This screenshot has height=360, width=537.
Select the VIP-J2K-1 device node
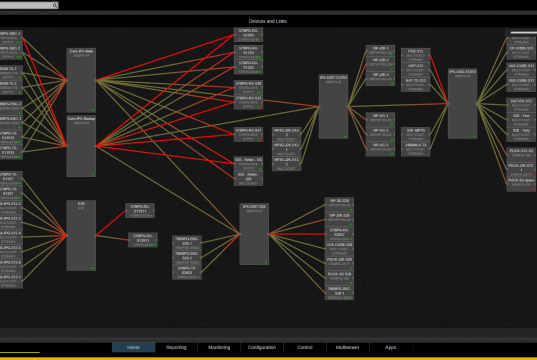pos(380,51)
